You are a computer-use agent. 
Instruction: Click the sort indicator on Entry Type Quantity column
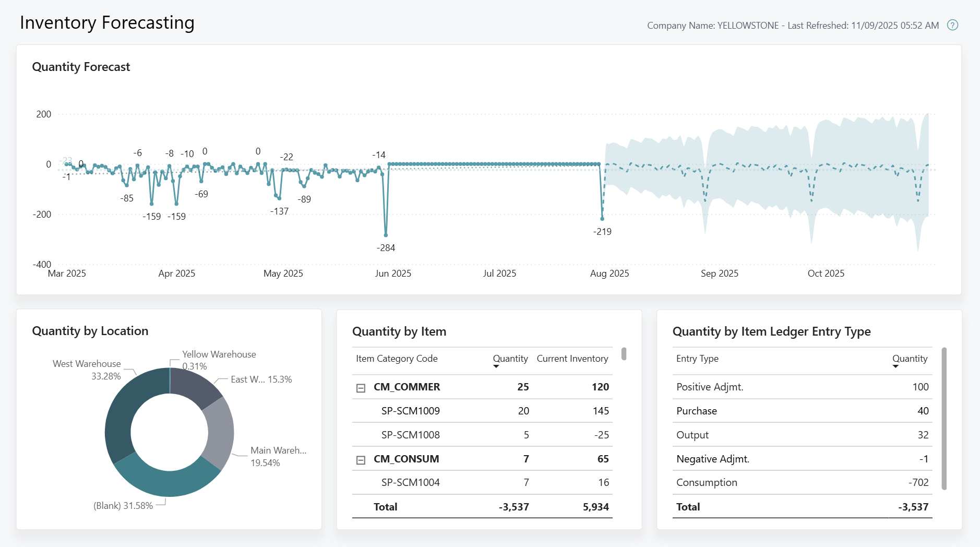click(x=897, y=367)
